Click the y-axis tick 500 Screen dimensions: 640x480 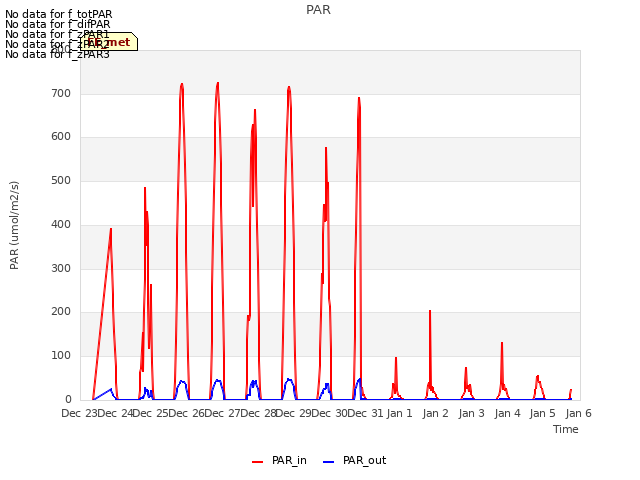pyautogui.click(x=61, y=180)
